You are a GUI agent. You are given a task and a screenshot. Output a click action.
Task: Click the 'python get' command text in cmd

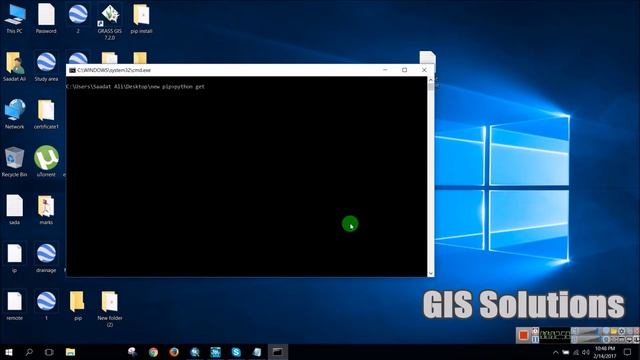point(189,87)
